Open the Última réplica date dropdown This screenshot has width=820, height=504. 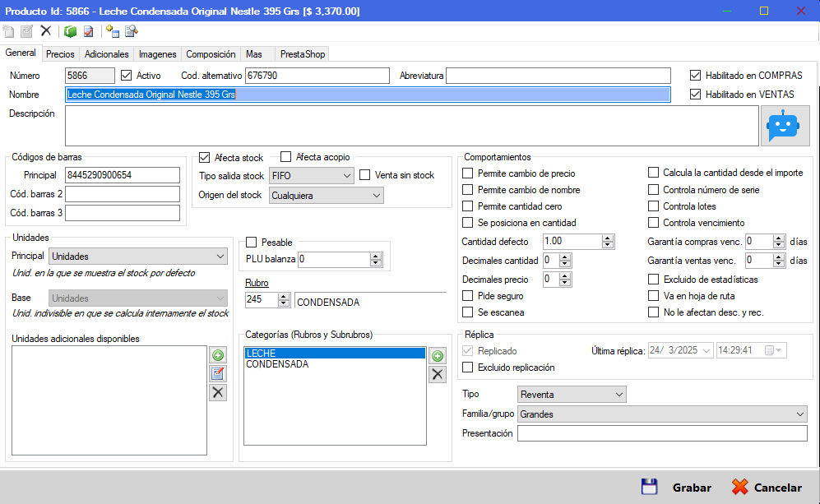click(x=706, y=350)
